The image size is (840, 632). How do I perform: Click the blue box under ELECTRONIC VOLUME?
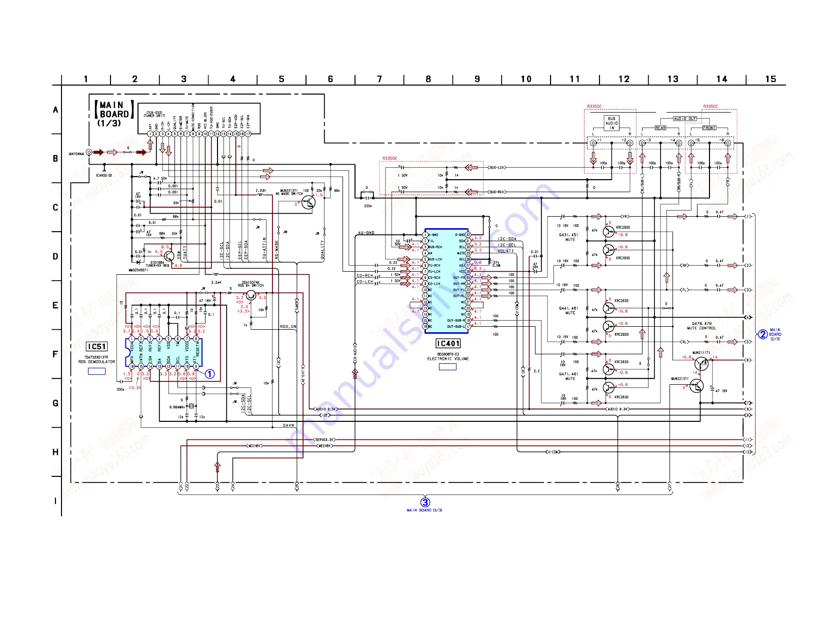tap(447, 367)
